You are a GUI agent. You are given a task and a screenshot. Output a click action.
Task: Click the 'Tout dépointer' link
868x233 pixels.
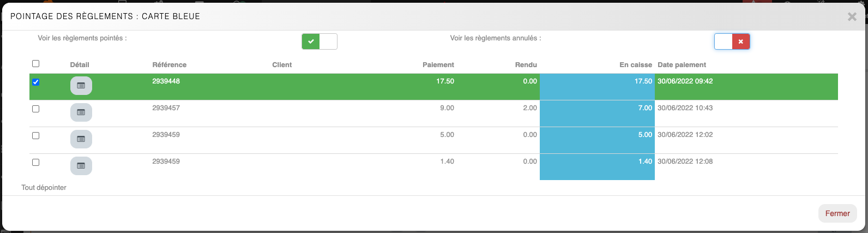[44, 188]
